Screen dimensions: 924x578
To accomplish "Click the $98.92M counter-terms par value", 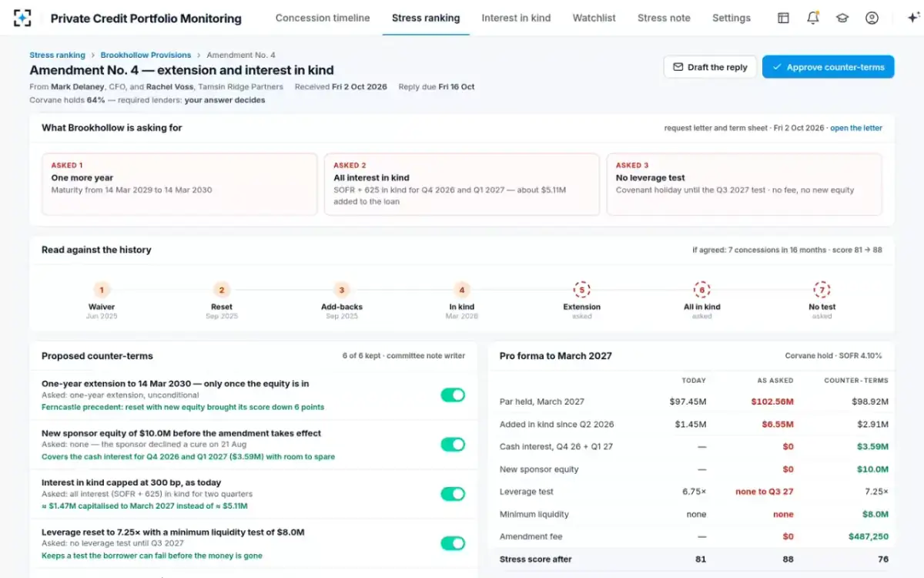I will [x=871, y=402].
